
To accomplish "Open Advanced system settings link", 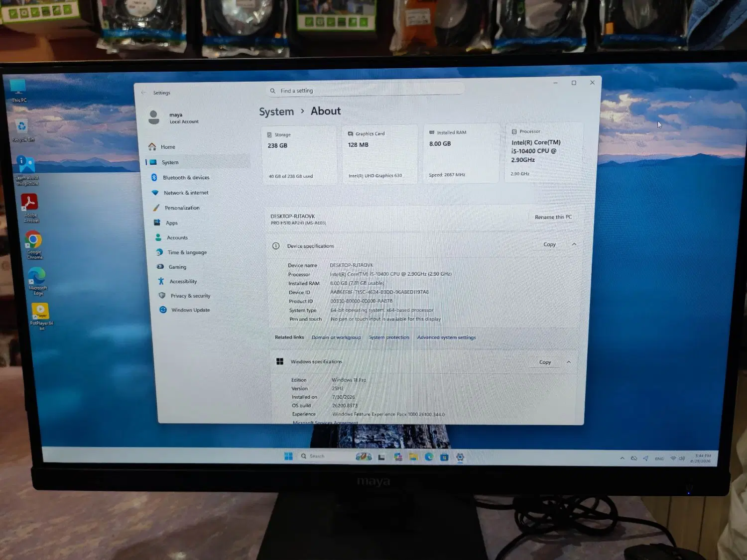I will pos(446,337).
